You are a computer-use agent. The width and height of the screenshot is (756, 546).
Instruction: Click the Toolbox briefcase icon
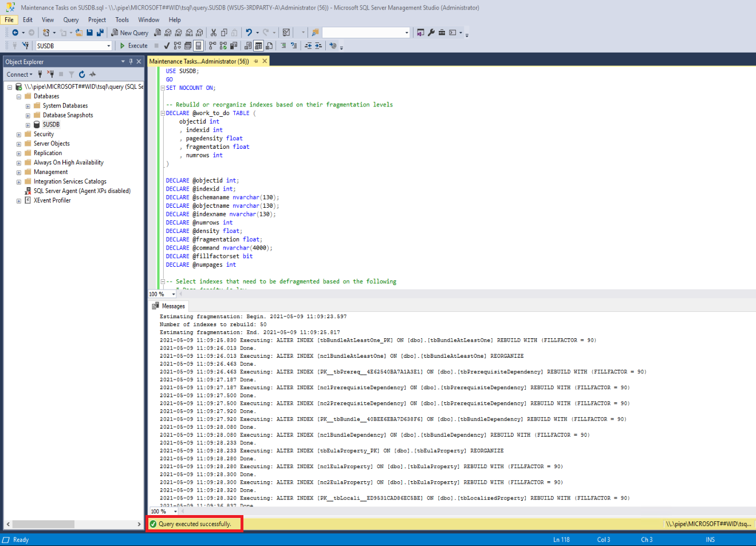[442, 33]
